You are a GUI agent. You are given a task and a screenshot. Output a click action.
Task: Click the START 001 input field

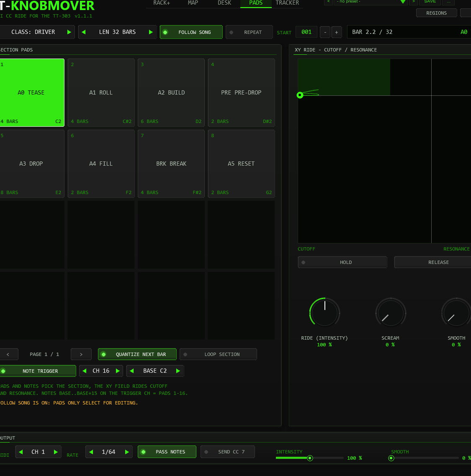(306, 32)
